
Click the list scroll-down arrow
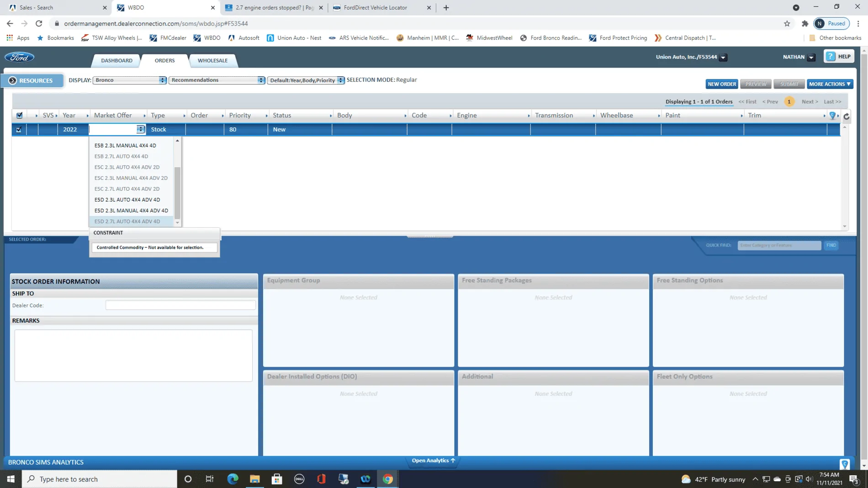[177, 223]
